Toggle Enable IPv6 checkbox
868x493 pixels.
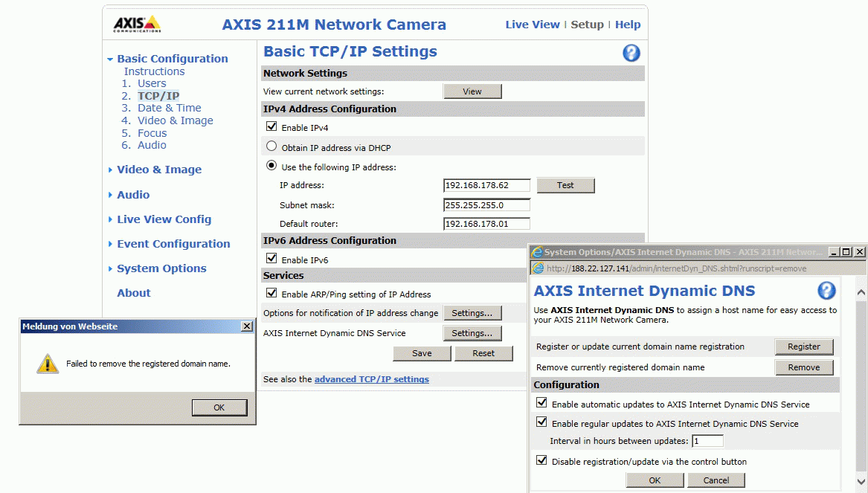tap(271, 258)
